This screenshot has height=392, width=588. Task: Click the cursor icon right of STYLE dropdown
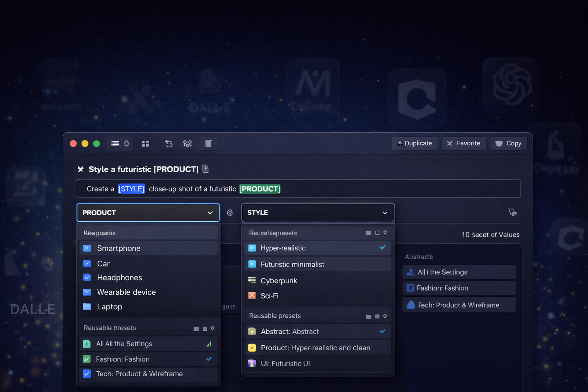tap(512, 212)
